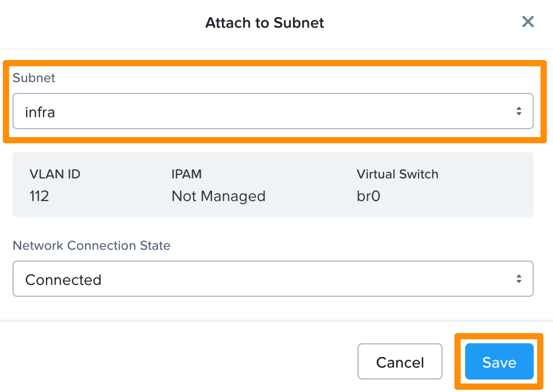Image resolution: width=553 pixels, height=392 pixels.
Task: Save the subnet attachment
Action: 499,361
